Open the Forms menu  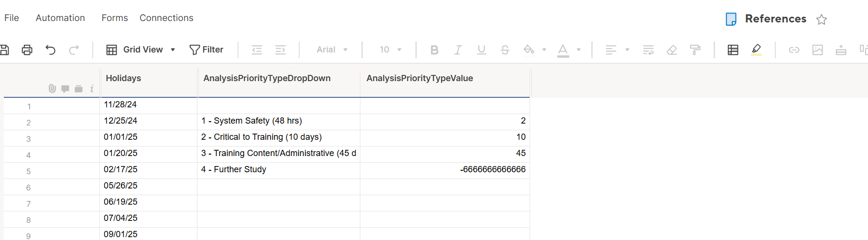[x=115, y=18]
